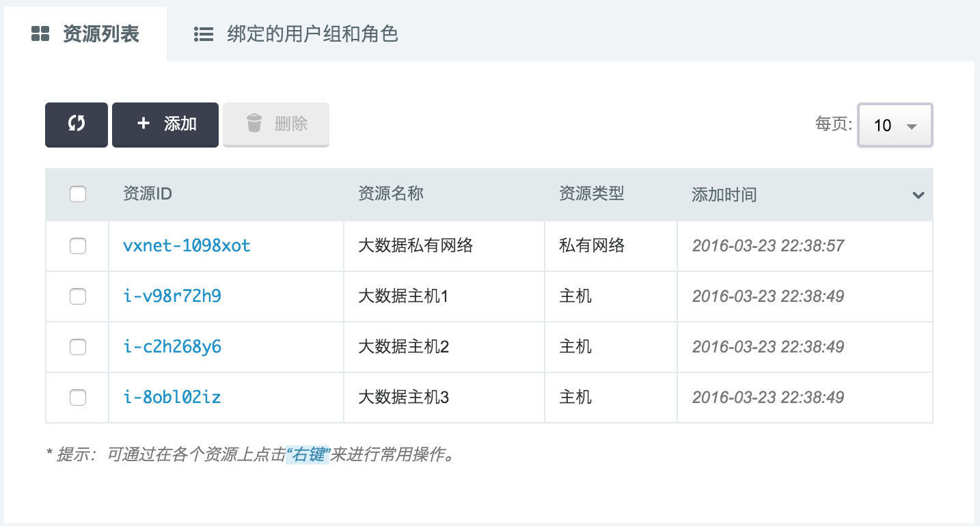The image size is (980, 526).
Task: Open resource link vxnet-1098xot
Action: [x=187, y=246]
